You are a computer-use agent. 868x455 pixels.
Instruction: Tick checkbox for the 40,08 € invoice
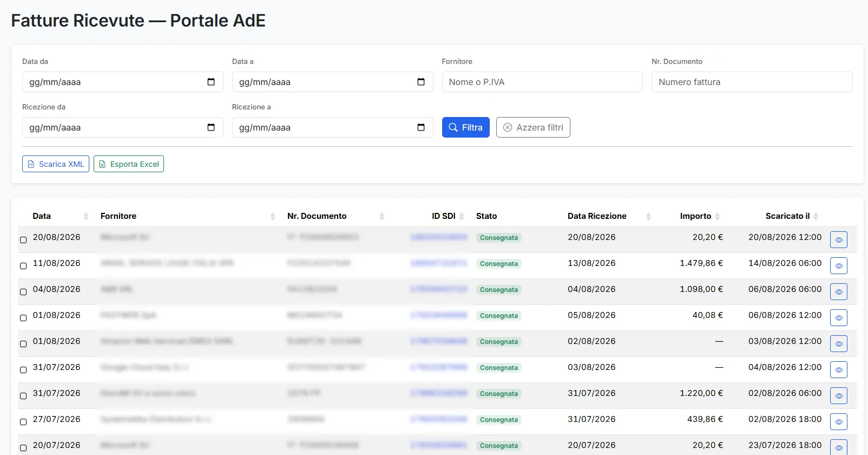(23, 318)
